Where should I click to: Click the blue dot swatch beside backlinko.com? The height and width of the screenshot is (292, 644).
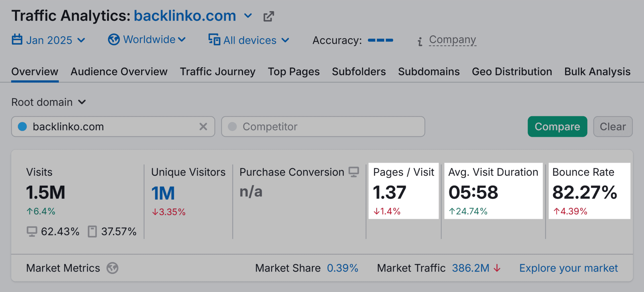click(22, 127)
